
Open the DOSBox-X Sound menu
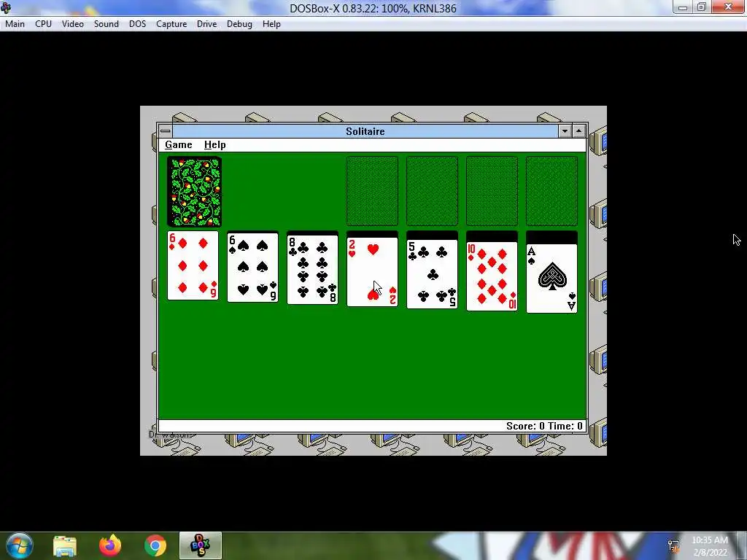107,24
